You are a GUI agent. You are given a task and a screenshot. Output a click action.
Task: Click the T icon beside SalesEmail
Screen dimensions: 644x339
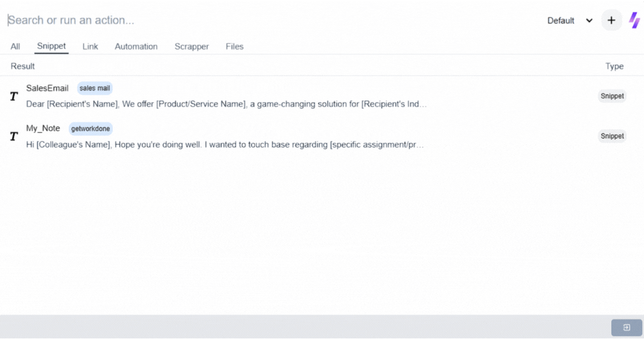coord(14,96)
